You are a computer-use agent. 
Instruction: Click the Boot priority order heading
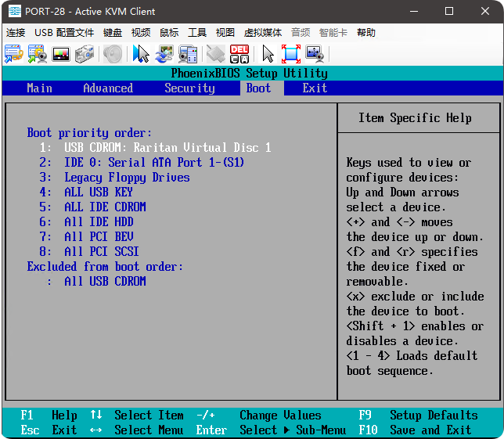(89, 133)
